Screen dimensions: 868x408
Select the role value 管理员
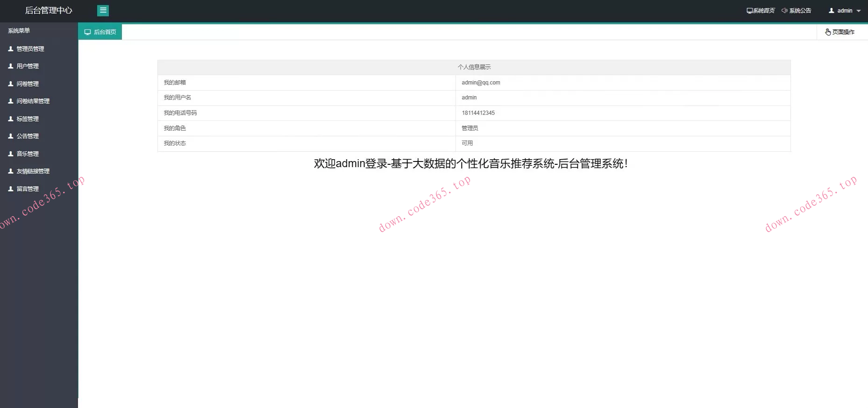[x=470, y=128]
